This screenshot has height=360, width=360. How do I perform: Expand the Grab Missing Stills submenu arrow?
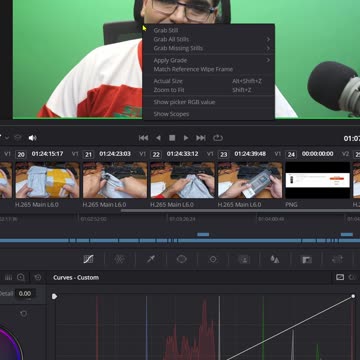(268, 48)
